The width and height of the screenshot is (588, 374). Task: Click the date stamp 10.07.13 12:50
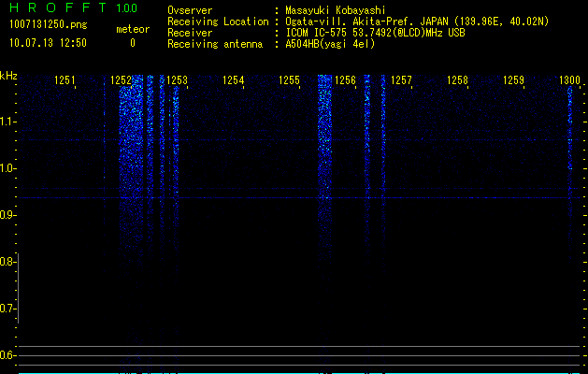(x=48, y=43)
